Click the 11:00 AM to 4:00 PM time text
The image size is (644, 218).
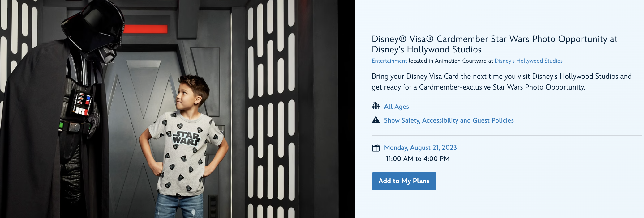click(418, 159)
